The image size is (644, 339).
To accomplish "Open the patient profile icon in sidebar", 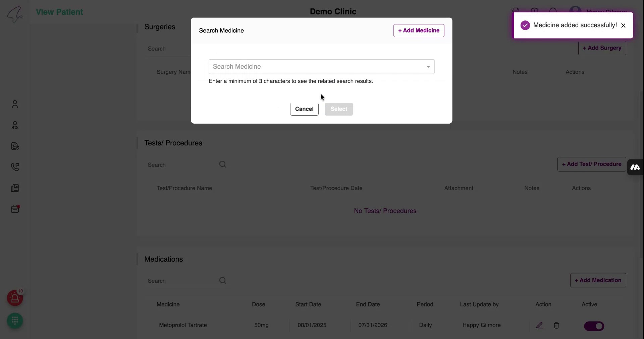I will coord(15,104).
